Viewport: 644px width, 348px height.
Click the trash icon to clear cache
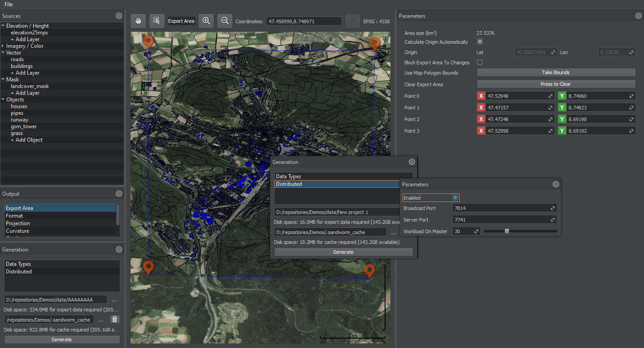[x=115, y=319]
